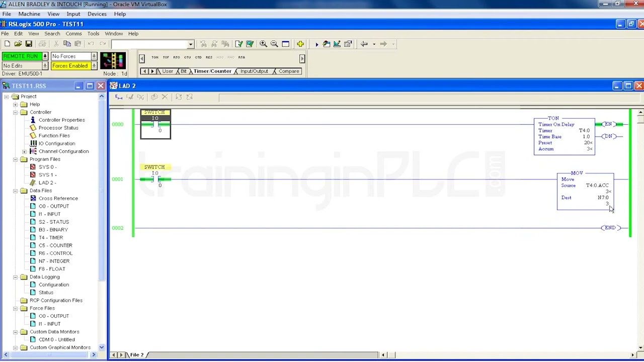Open the Comms menu
This screenshot has width=644, height=362.
(73, 34)
